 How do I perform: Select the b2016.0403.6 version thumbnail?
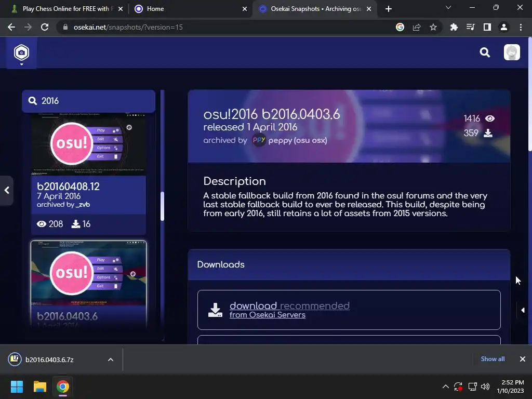coord(88,273)
